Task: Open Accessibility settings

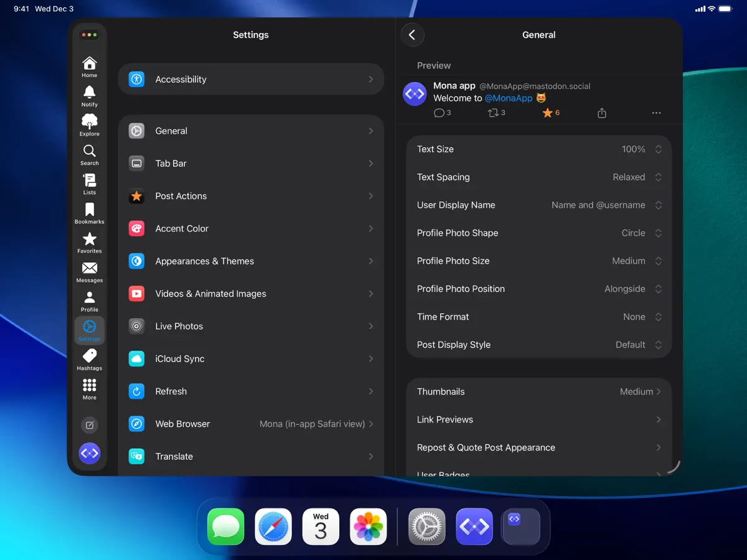Action: tap(251, 79)
